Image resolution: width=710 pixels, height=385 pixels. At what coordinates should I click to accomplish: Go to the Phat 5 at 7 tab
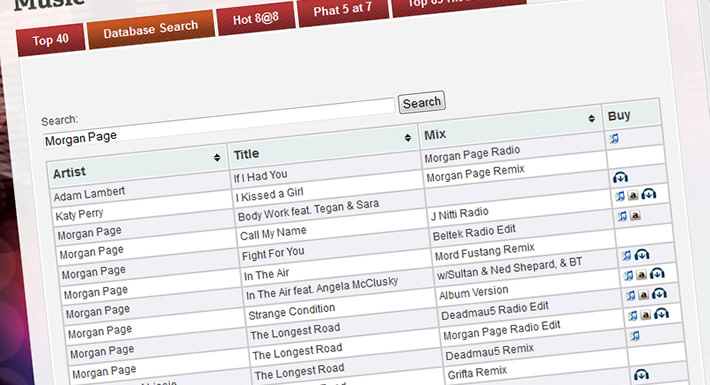click(x=343, y=10)
